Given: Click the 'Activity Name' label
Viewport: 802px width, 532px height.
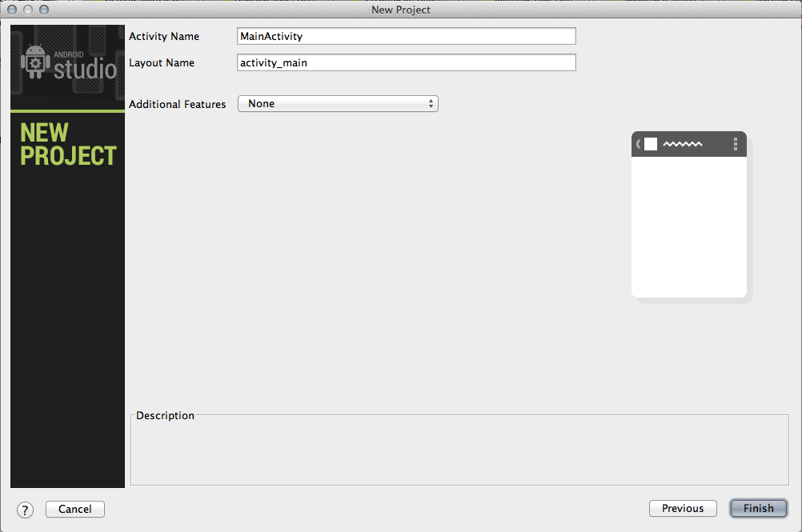Looking at the screenshot, I should [163, 36].
